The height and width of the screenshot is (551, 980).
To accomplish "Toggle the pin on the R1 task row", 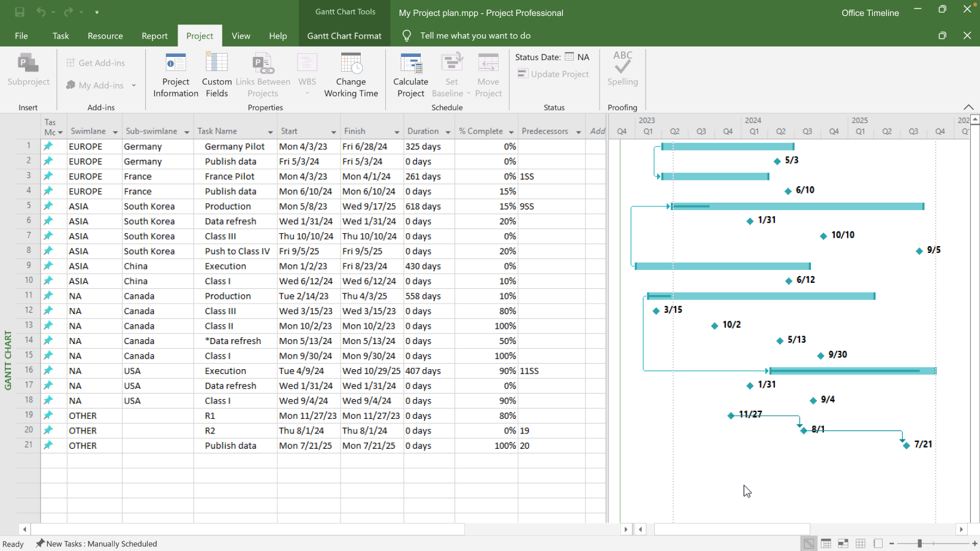I will coord(48,415).
